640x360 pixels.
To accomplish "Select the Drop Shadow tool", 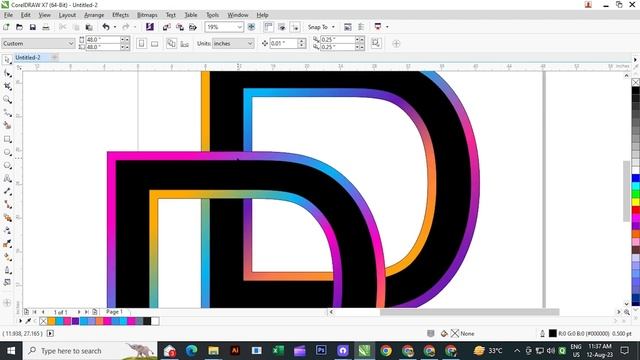I will [7, 218].
